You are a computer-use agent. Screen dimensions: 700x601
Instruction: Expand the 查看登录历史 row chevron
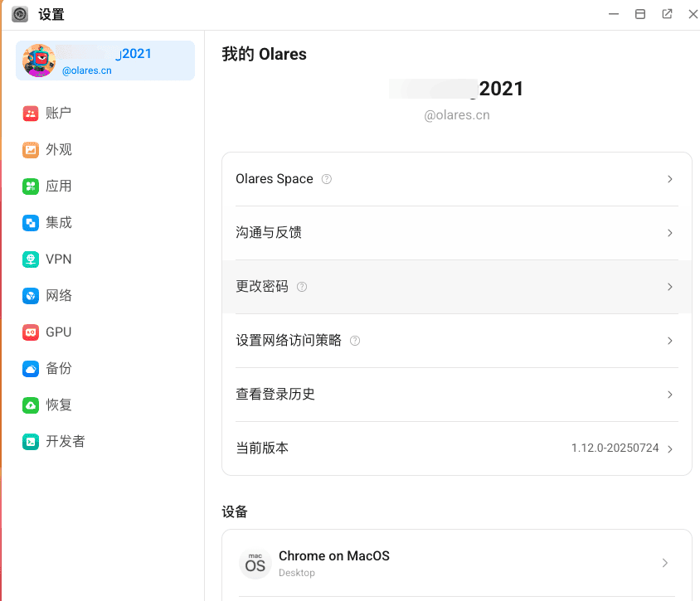pyautogui.click(x=669, y=395)
